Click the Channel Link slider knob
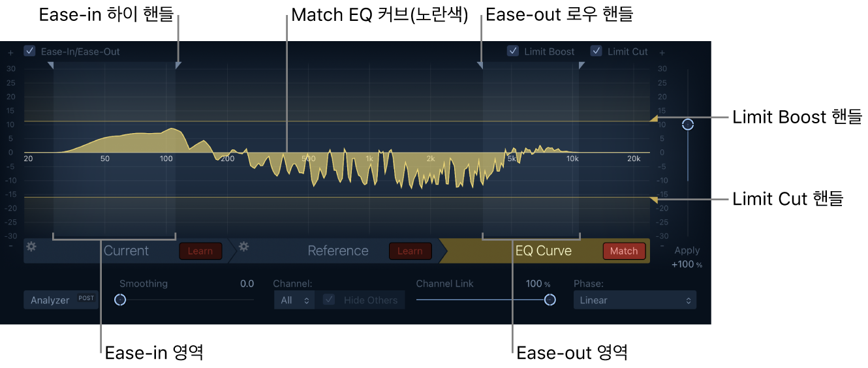This screenshot has width=868, height=368. 550,299
